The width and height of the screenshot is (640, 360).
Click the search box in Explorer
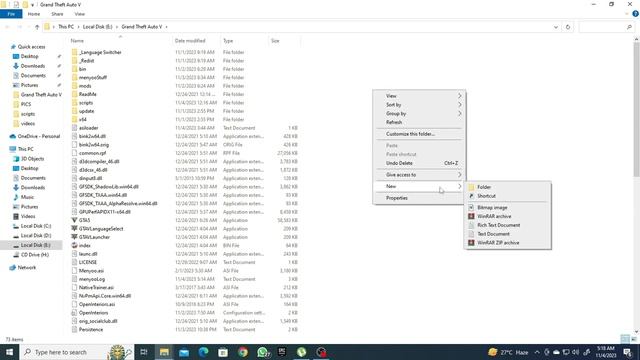click(x=606, y=27)
